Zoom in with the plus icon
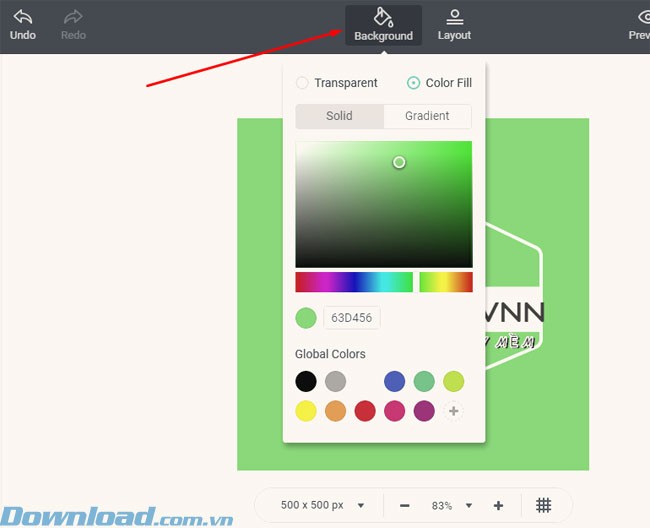The width and height of the screenshot is (650, 528). pos(498,505)
